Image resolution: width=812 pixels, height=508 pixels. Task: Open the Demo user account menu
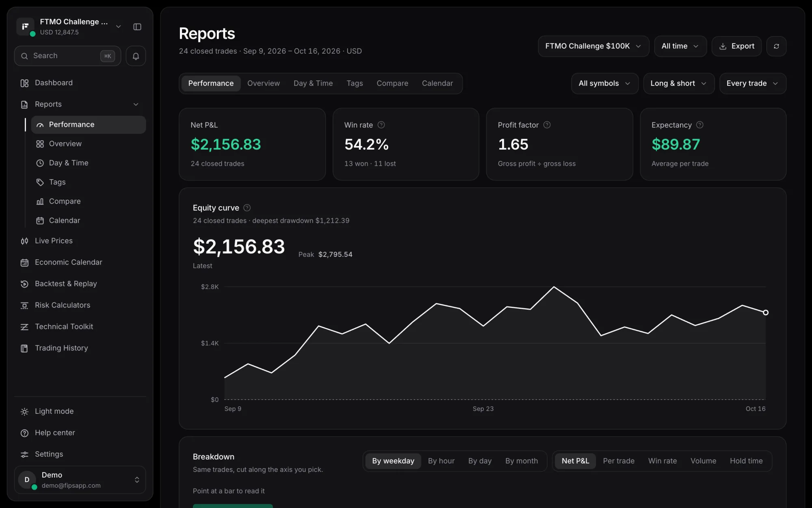click(x=80, y=480)
